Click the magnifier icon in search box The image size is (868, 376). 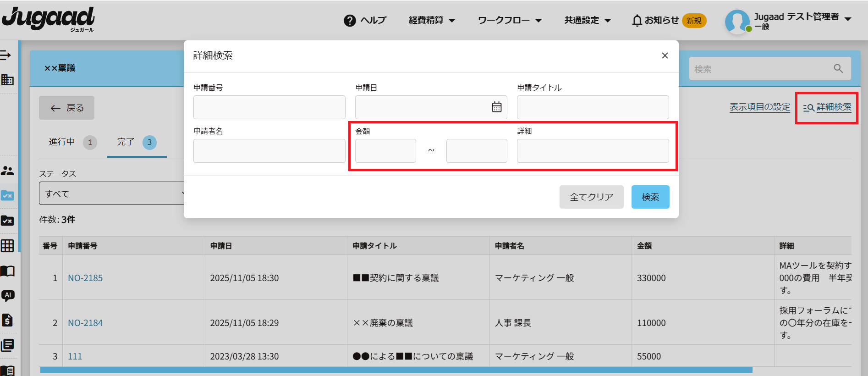click(x=838, y=69)
